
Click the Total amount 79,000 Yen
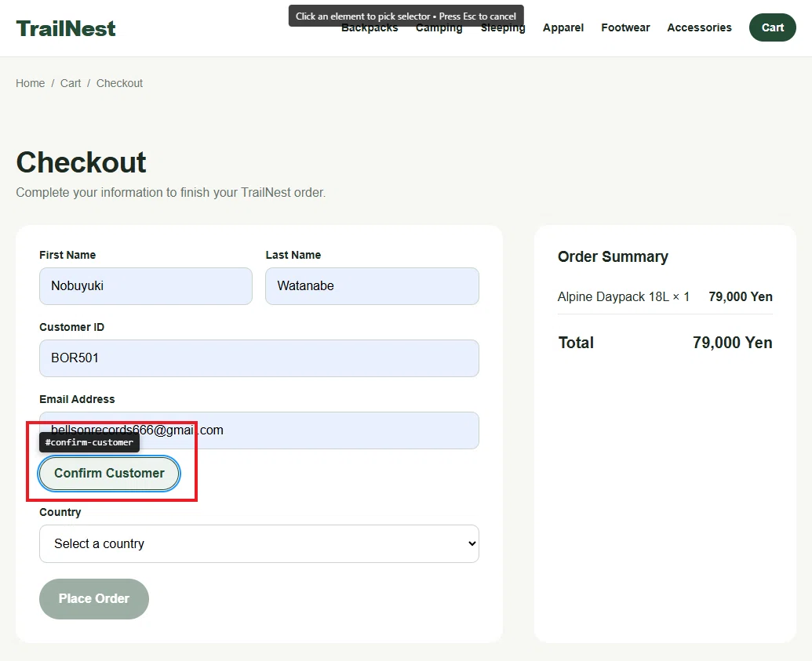point(732,343)
